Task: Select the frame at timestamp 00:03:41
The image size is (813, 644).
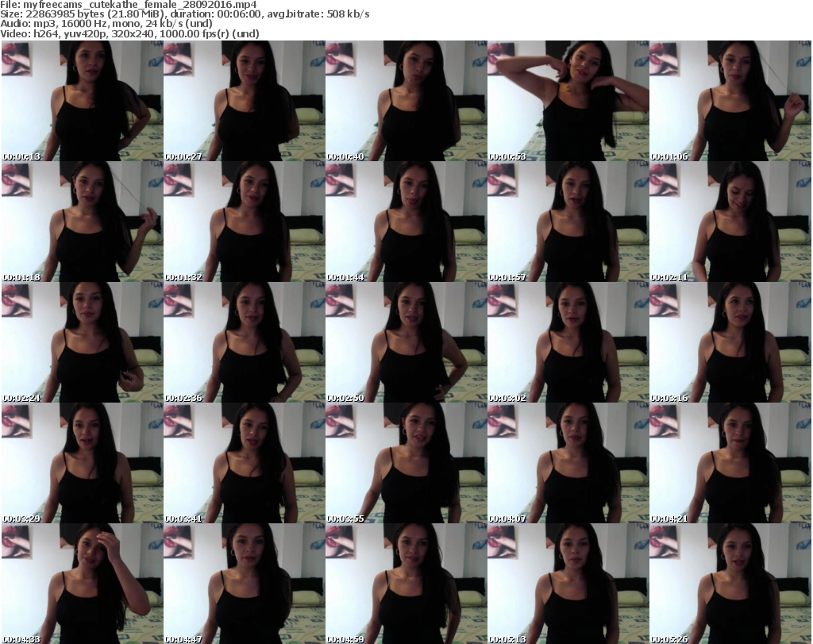Action: click(245, 463)
